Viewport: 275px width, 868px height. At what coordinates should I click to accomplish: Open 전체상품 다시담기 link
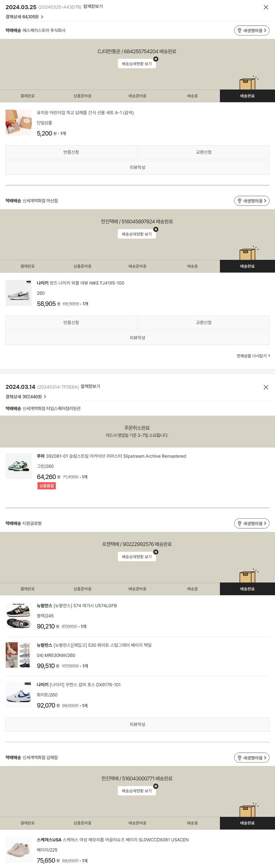(253, 355)
